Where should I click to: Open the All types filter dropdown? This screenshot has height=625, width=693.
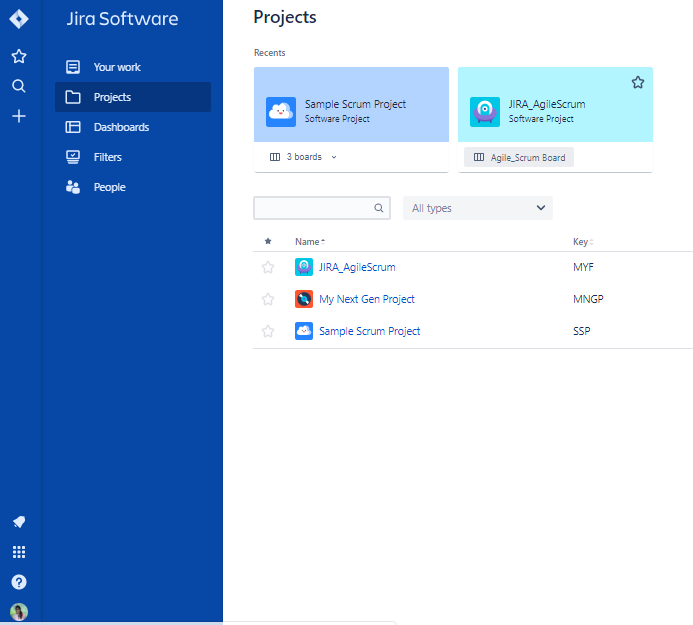(478, 208)
